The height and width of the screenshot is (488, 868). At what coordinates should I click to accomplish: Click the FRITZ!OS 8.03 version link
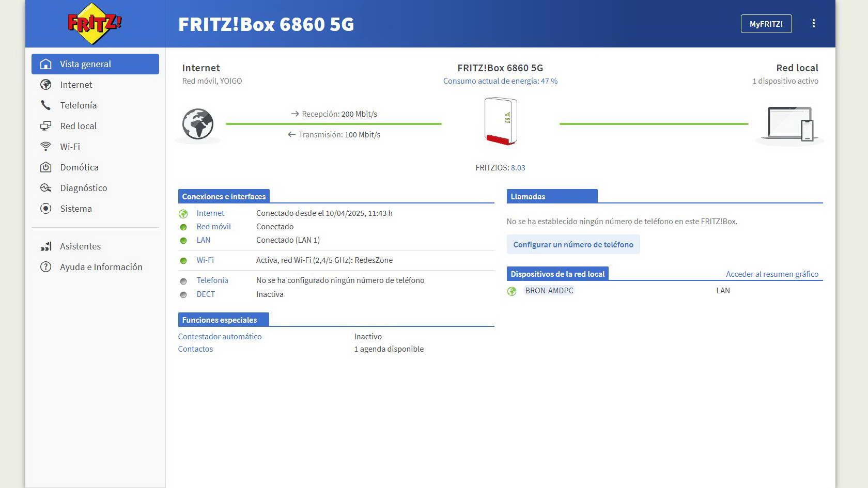518,168
